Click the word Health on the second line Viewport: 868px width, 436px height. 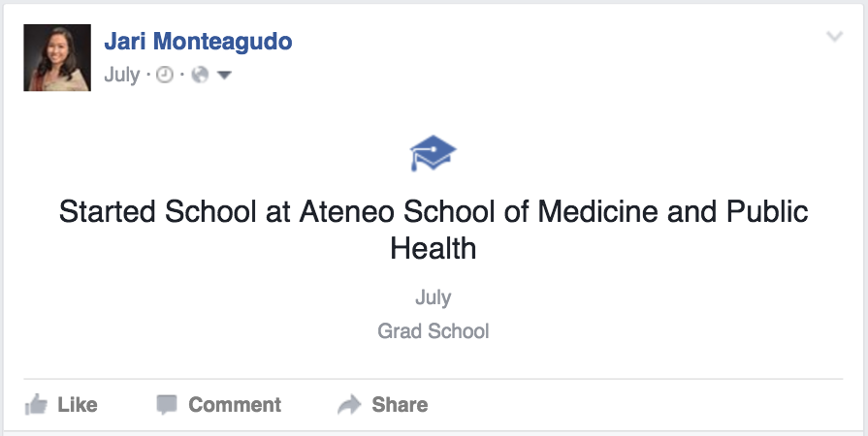(x=434, y=248)
